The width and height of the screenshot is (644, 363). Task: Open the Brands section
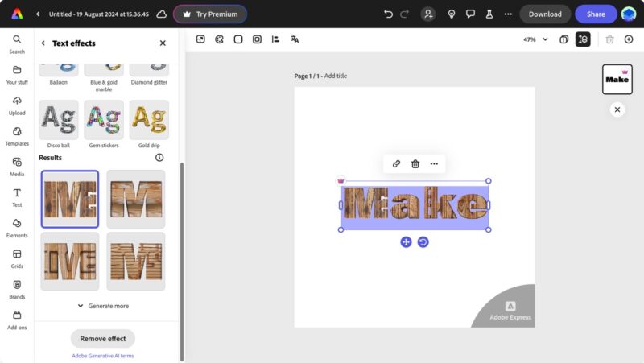[17, 290]
